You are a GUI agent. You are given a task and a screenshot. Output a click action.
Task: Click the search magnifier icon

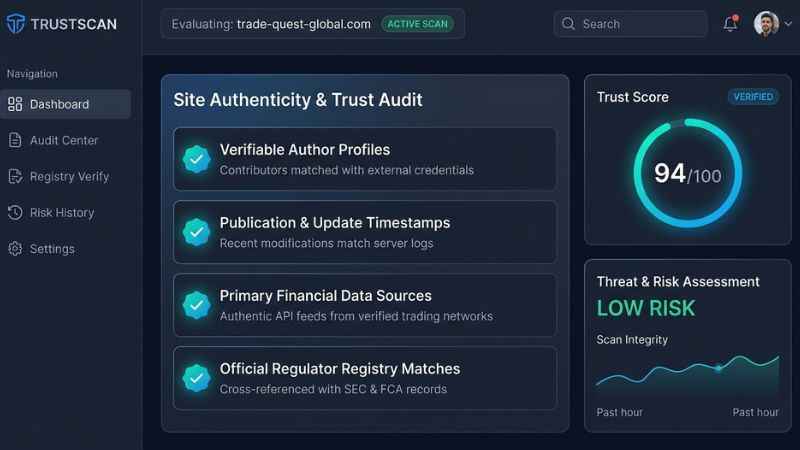click(x=568, y=23)
